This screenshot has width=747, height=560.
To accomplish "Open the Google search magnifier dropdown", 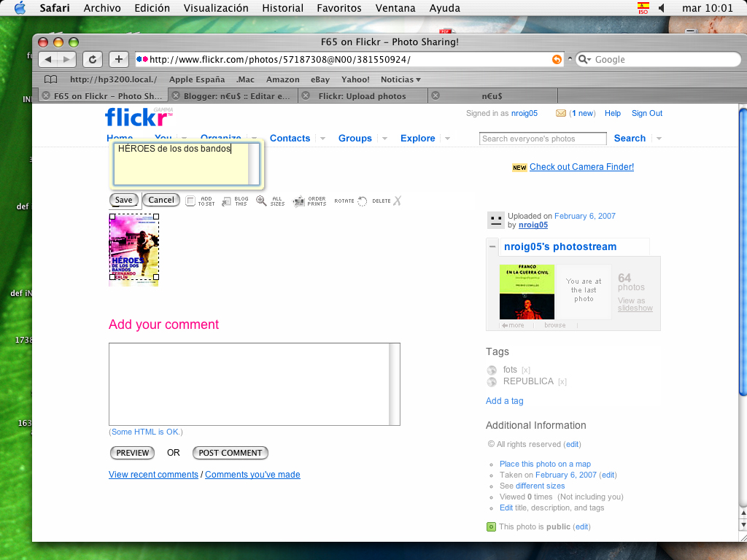I will coord(584,60).
